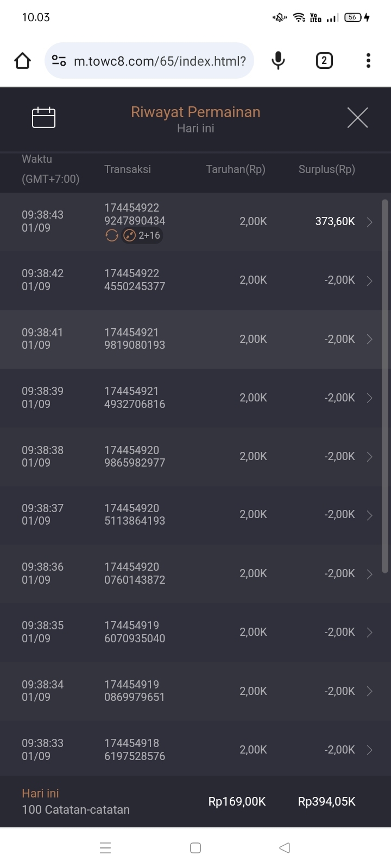The image size is (391, 868).
Task: Open details arrow for 09:38:36 record
Action: [x=369, y=574]
